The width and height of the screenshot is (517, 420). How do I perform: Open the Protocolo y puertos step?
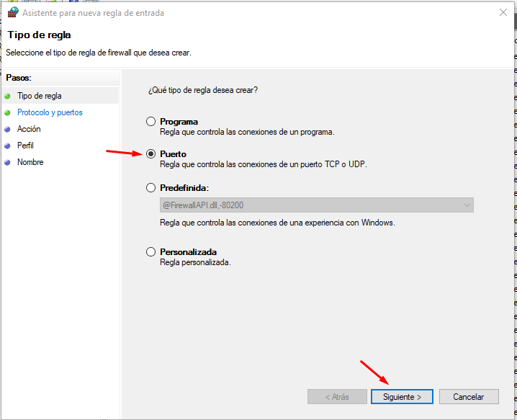coord(50,112)
